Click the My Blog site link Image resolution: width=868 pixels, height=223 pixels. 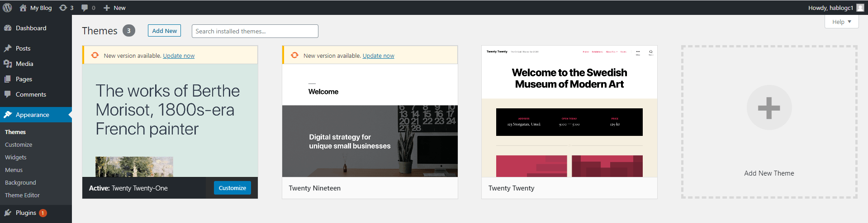41,8
